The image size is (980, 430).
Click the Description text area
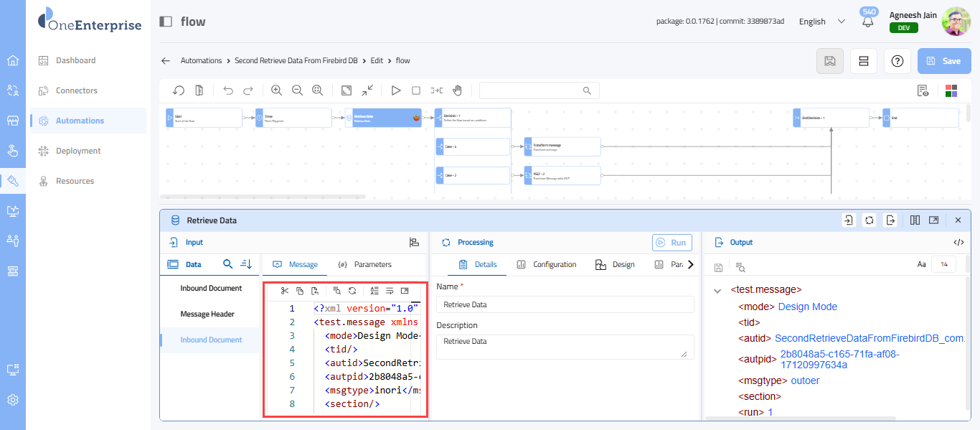(564, 347)
